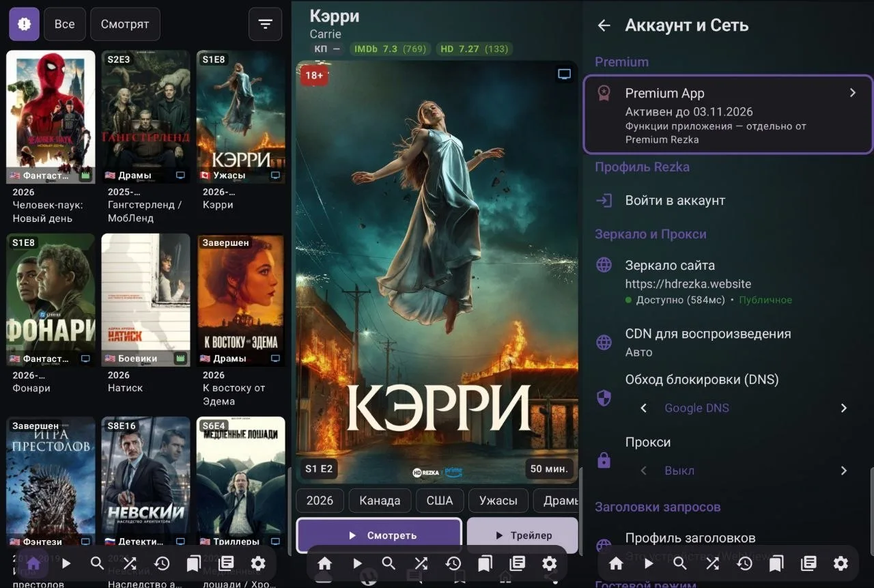This screenshot has height=588, width=874.
Task: Select the 2026 year chip
Action: tap(320, 501)
